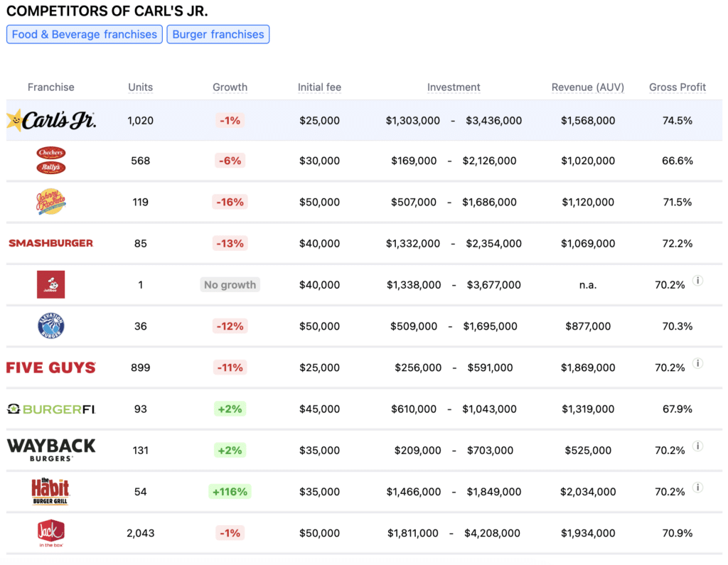Click info icon in Habit Burger row
This screenshot has width=728, height=565.
point(697,487)
